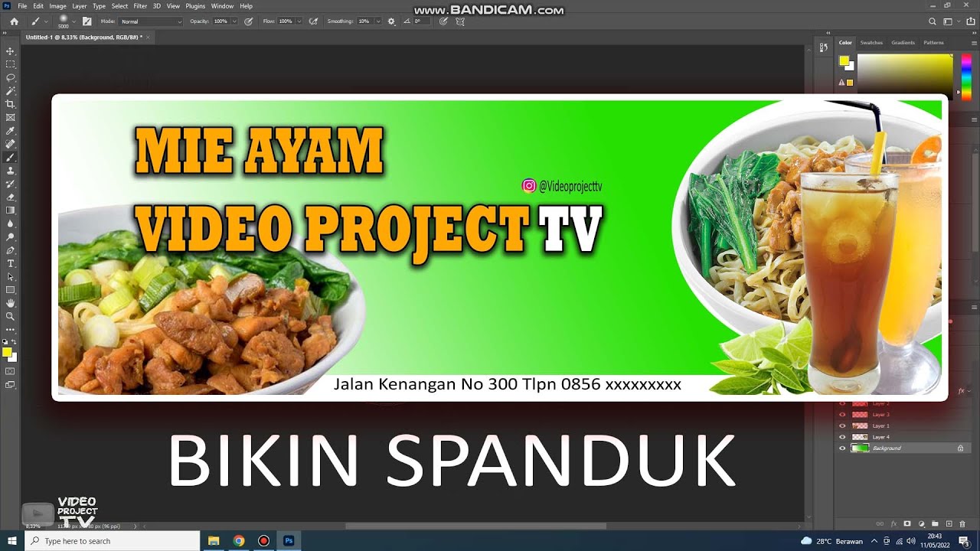
Task: Select the History Brush tool
Action: tap(10, 184)
